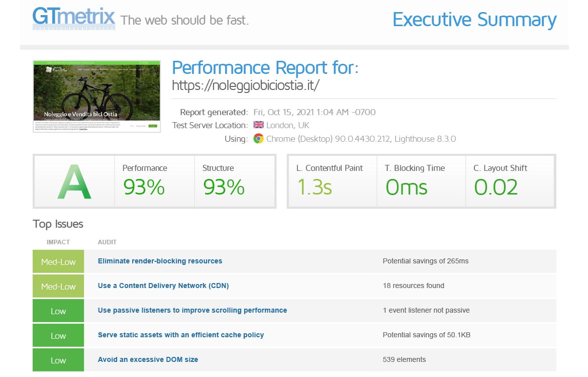Click the Low badge beside passive listeners audit
588x377 pixels.
pyautogui.click(x=58, y=310)
